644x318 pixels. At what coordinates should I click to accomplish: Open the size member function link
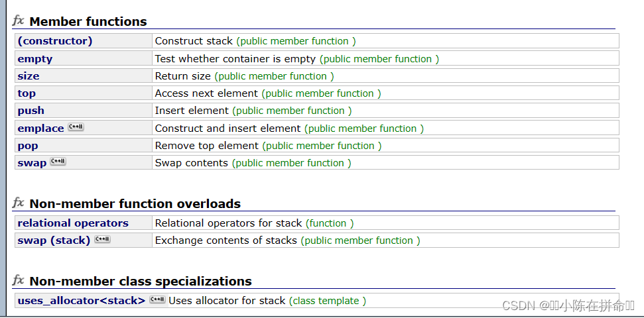(x=29, y=76)
